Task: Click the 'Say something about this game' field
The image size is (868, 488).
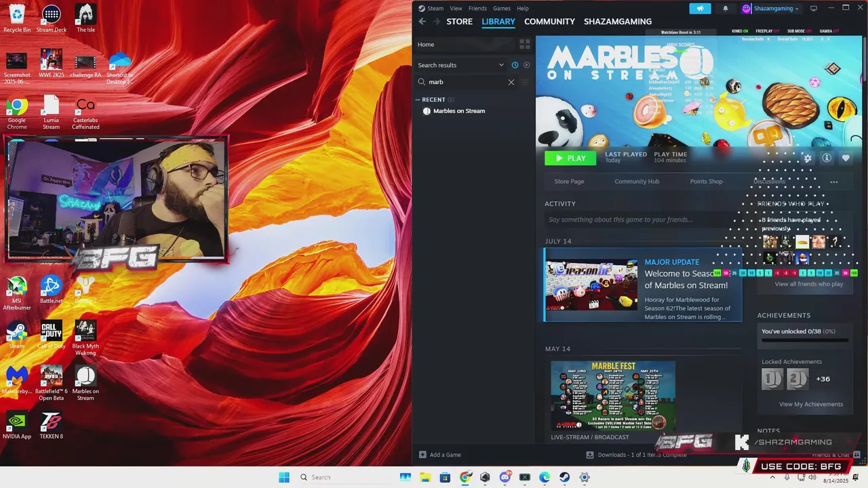Action: point(642,220)
